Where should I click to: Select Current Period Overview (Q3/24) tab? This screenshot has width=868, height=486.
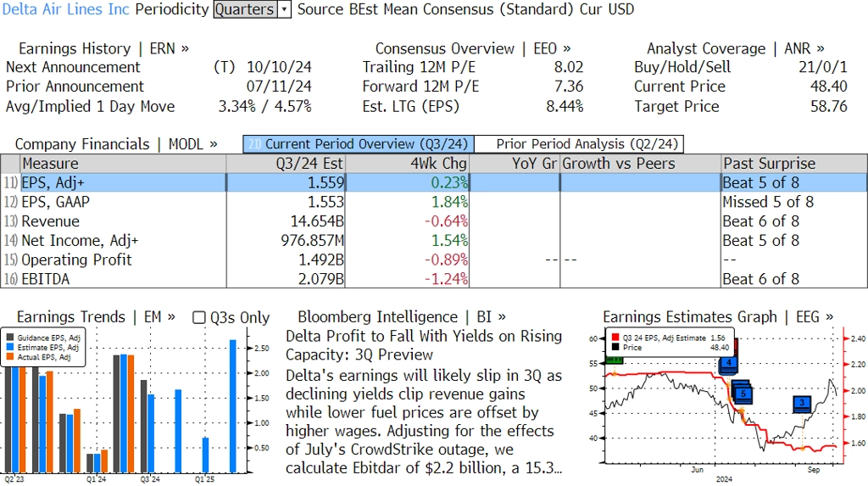(x=359, y=144)
